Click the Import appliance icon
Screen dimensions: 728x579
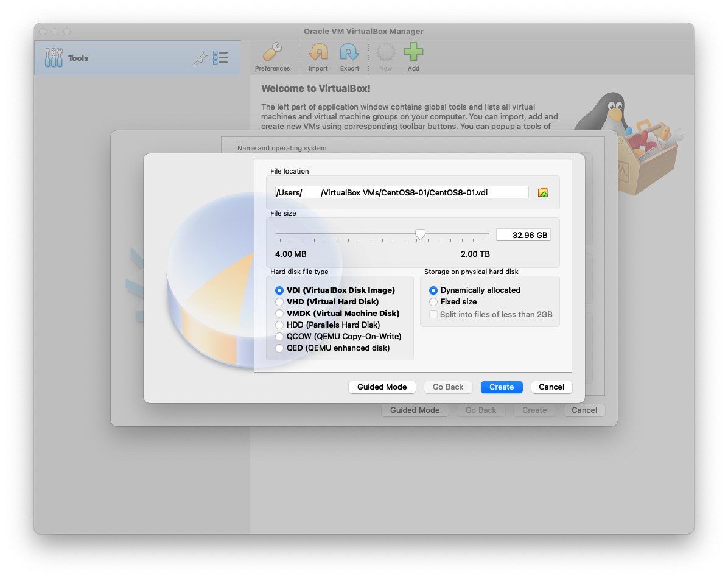[x=318, y=57]
